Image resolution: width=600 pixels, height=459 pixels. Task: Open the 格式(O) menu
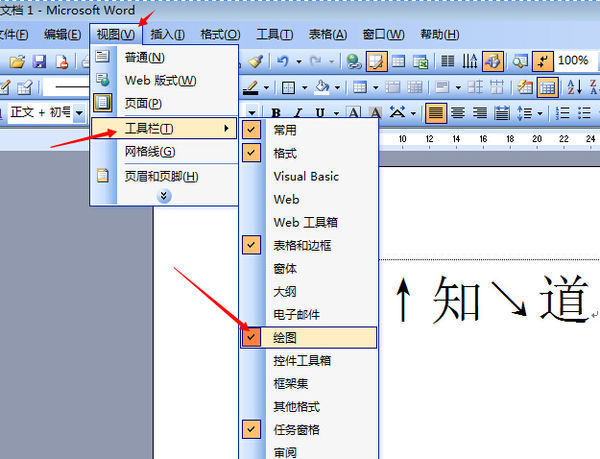click(x=220, y=34)
